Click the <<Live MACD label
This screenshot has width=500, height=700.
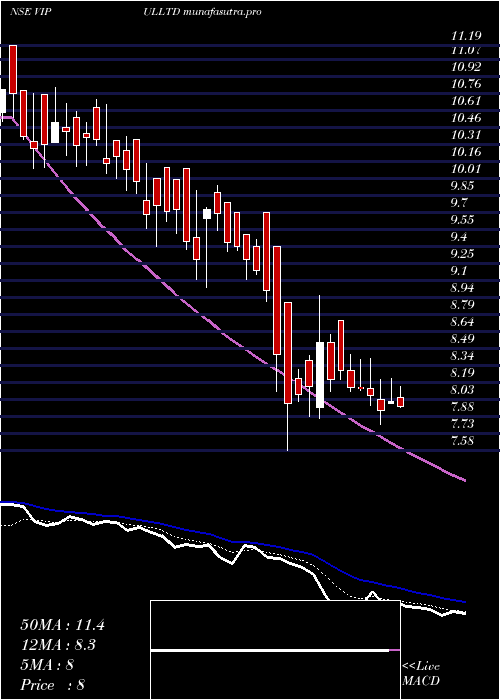tap(421, 674)
